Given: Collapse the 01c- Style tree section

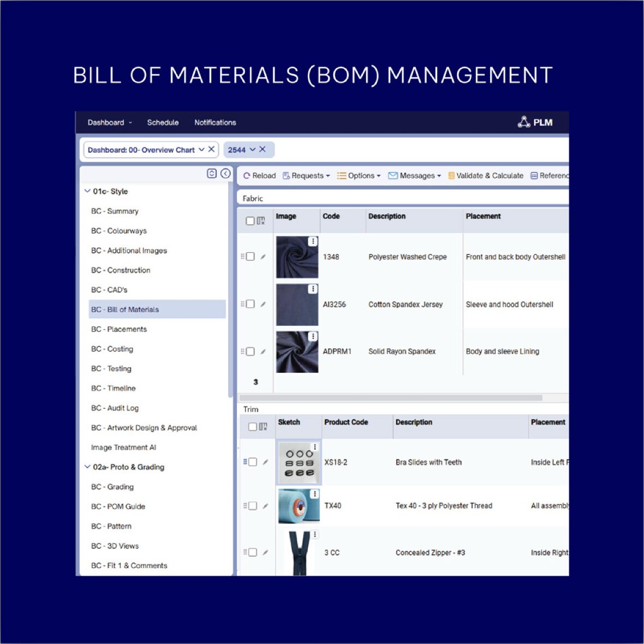Looking at the screenshot, I should click(x=87, y=191).
